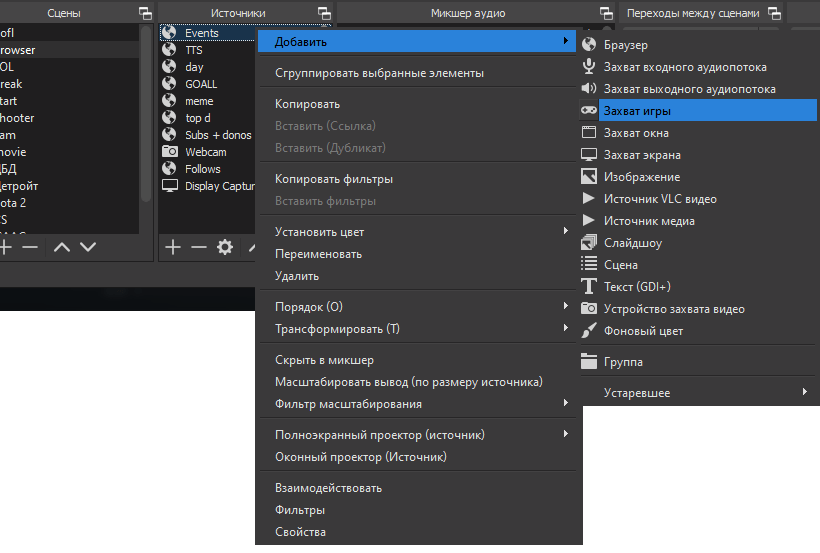Expand the Трансформировать (T) submenu
The image size is (820, 553).
(x=337, y=329)
